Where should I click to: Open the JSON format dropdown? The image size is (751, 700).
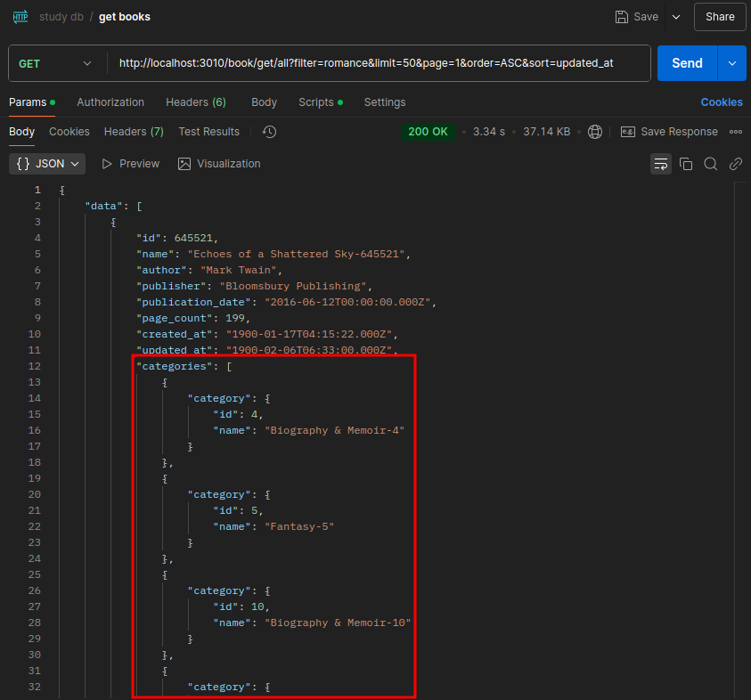point(47,164)
